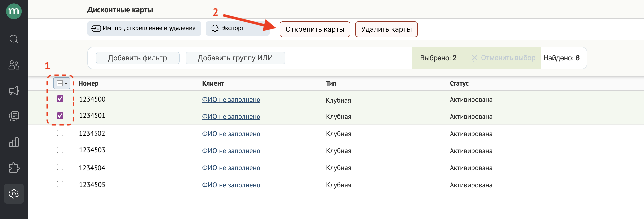Open search via the magnifier sidebar icon
644x219 pixels.
14,39
